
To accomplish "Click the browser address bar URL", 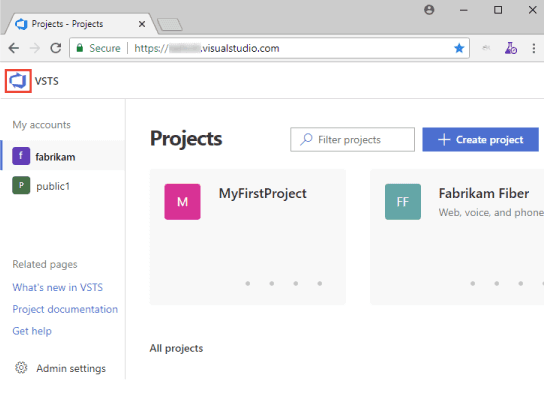I will click(x=207, y=48).
